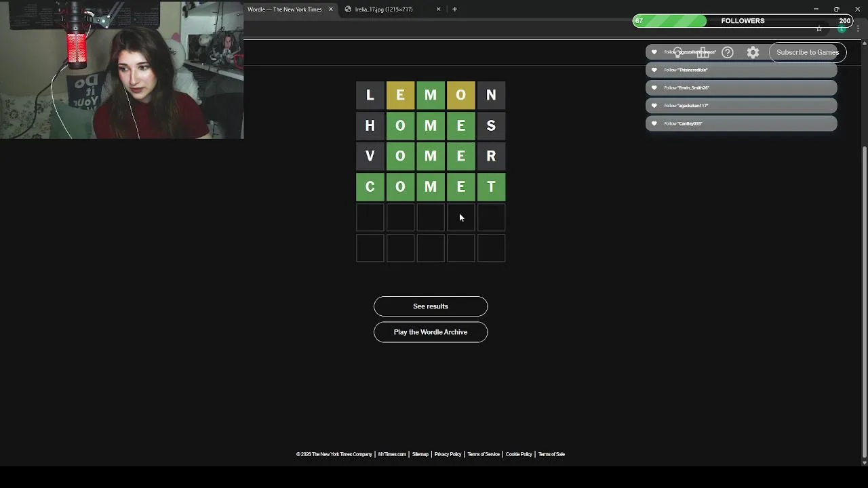Click the green M tile in LEMON
The image size is (868, 488).
point(431,96)
